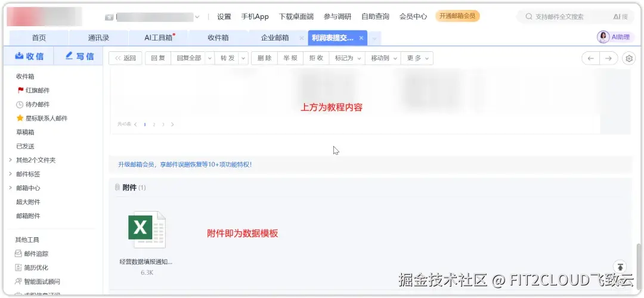The height and width of the screenshot is (298, 644).
Task: Click the 开通邮箱会员 button
Action: point(457,16)
